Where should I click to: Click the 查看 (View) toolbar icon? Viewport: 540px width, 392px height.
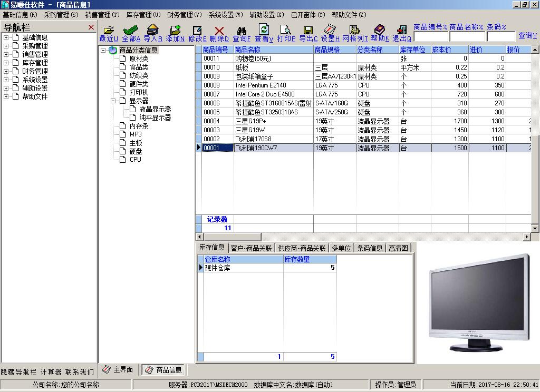pyautogui.click(x=264, y=33)
